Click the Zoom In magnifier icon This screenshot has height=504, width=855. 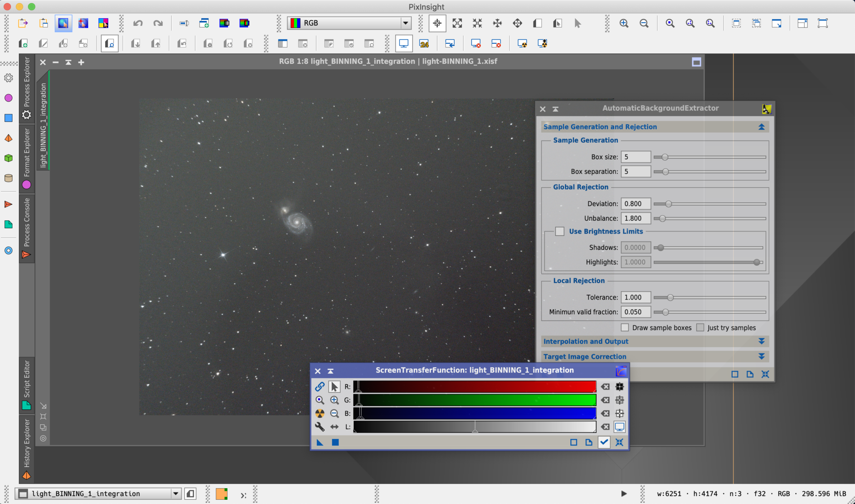coord(624,23)
